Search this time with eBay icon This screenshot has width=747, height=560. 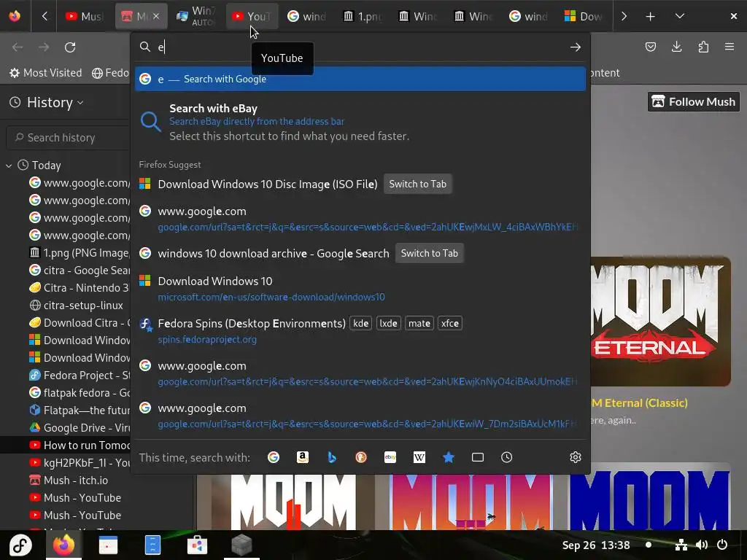(390, 458)
